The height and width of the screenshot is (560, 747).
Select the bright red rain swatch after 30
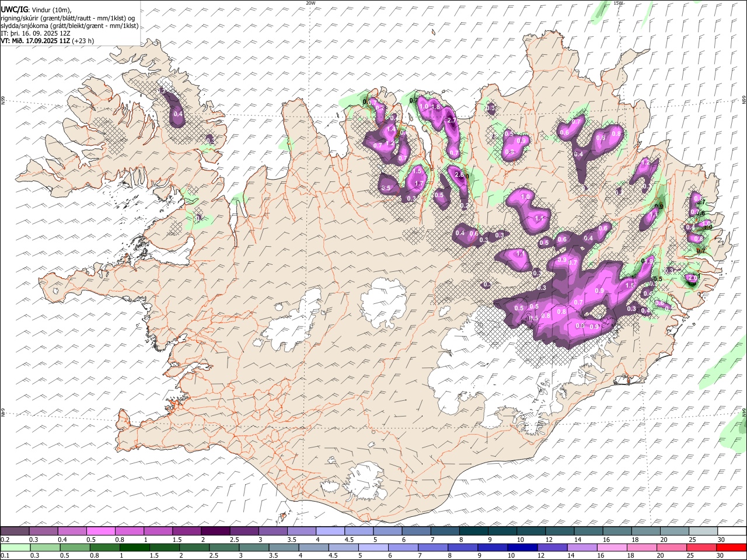732,547
